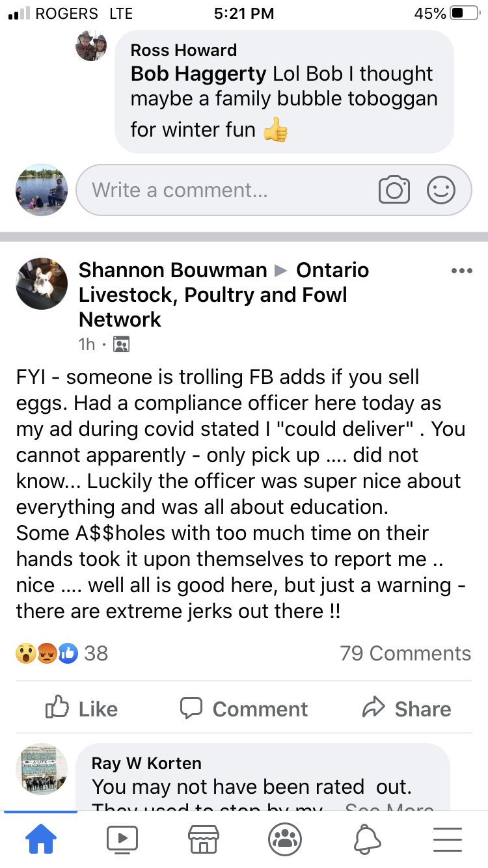Focus the Write a comment field
The height and width of the screenshot is (868, 488).
pyautogui.click(x=221, y=190)
